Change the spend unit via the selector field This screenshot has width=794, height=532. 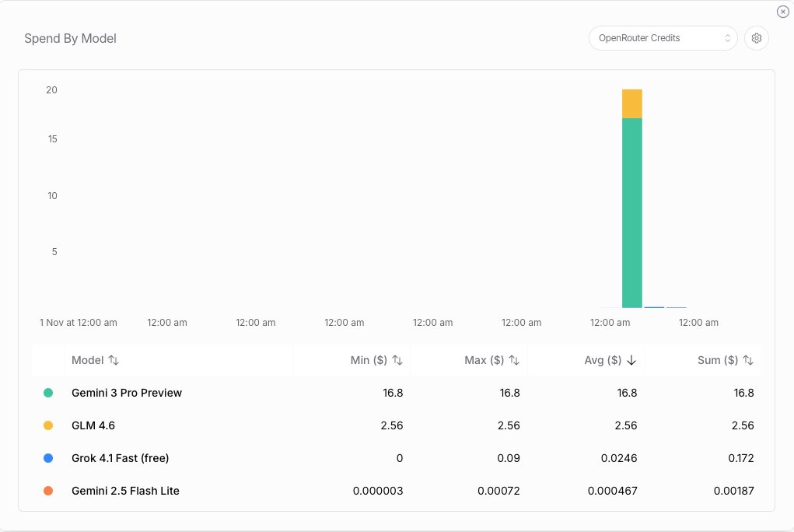click(x=663, y=37)
